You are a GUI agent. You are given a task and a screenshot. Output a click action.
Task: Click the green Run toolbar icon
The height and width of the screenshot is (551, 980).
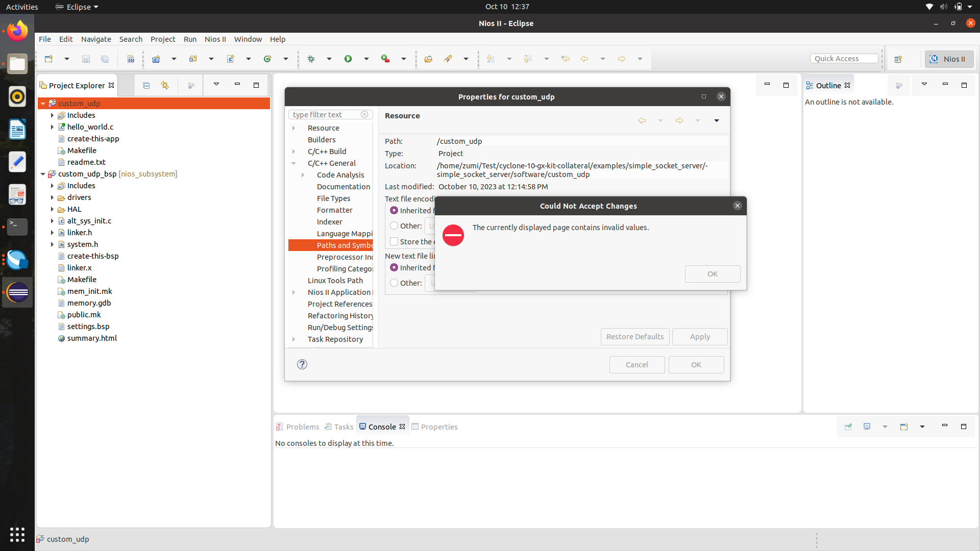tap(348, 59)
